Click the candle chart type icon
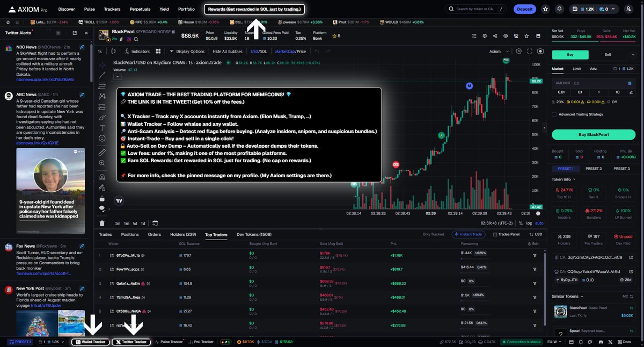Screen dimensions: 644x347 coord(114,52)
